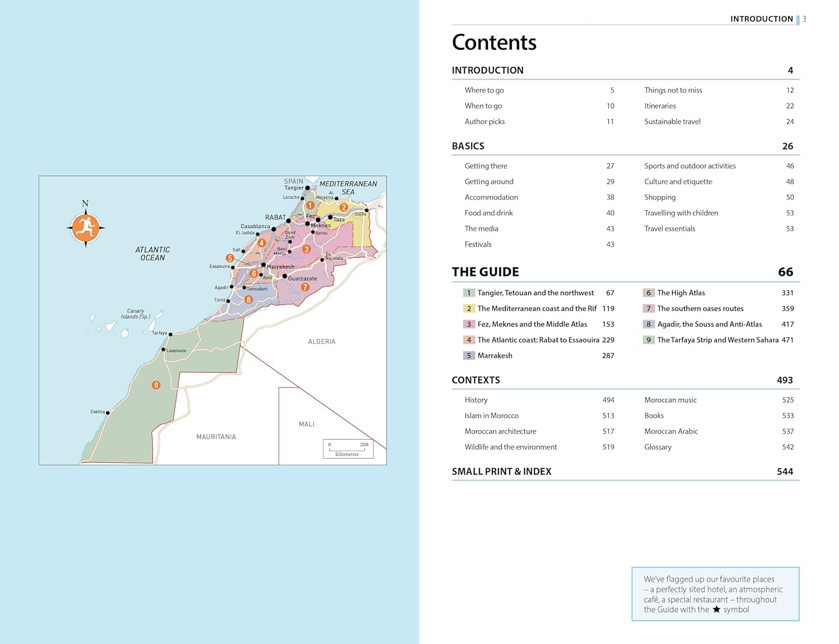
Task: Click the MAURITANIA label on the map
Action: pyautogui.click(x=216, y=436)
